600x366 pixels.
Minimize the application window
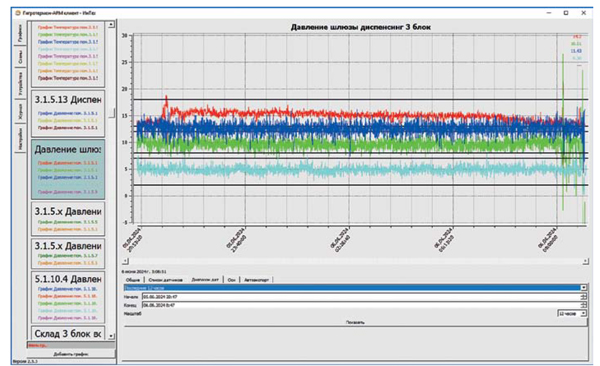click(549, 13)
